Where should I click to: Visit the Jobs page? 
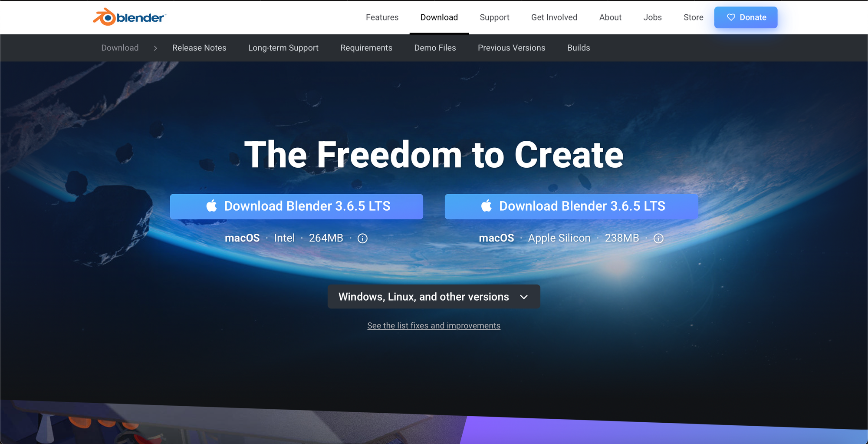[652, 17]
